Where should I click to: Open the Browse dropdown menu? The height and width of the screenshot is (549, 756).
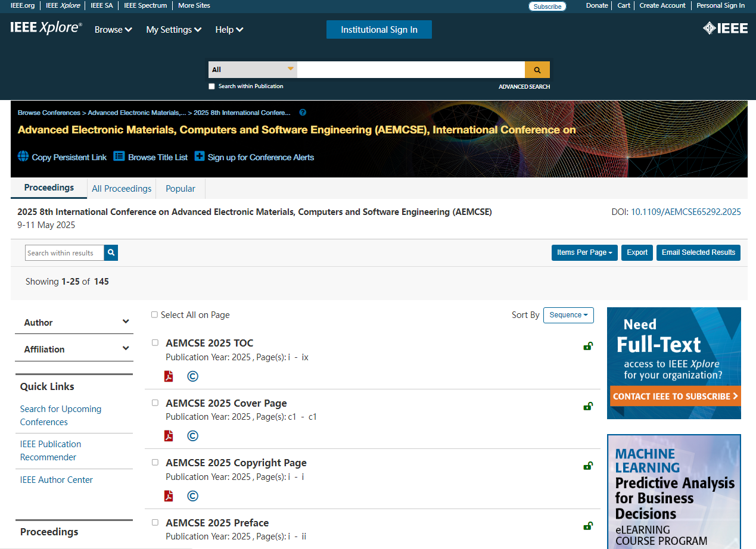coord(113,30)
